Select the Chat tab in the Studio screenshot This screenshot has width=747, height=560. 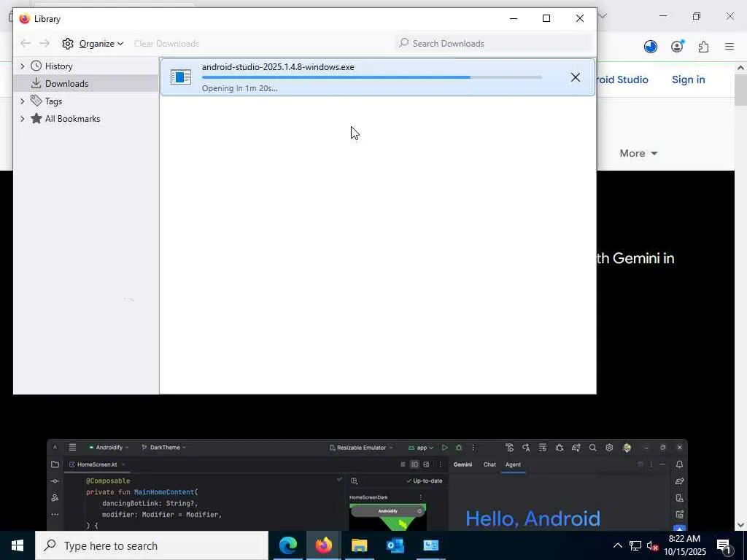[489, 464]
